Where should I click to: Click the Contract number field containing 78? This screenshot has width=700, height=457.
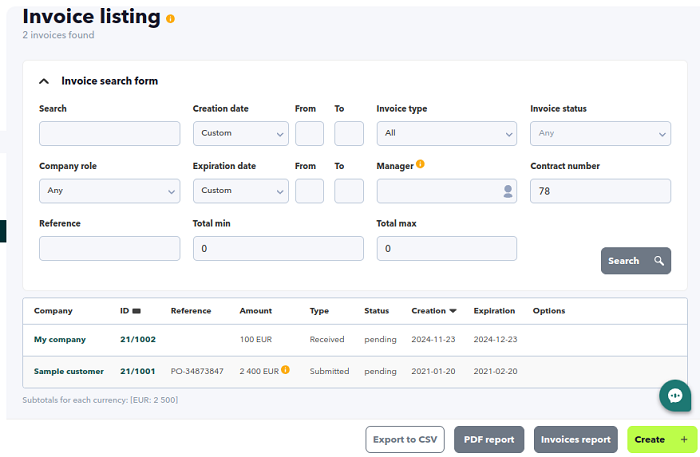click(600, 191)
